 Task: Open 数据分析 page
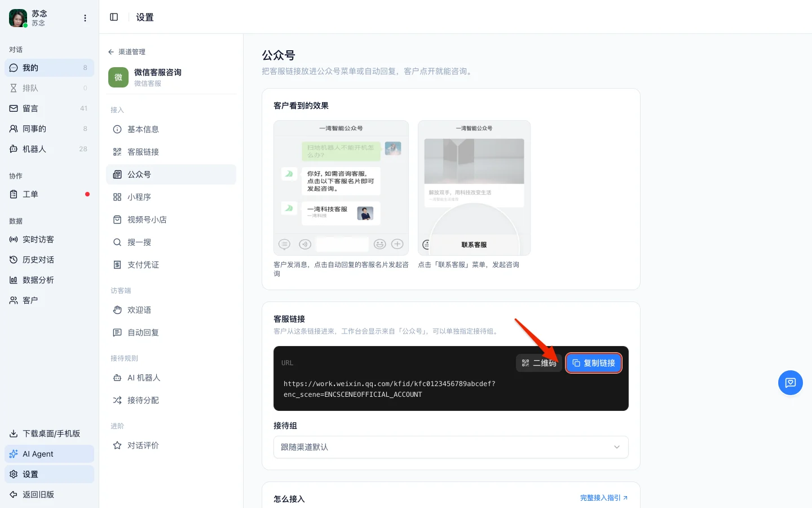tap(50, 280)
